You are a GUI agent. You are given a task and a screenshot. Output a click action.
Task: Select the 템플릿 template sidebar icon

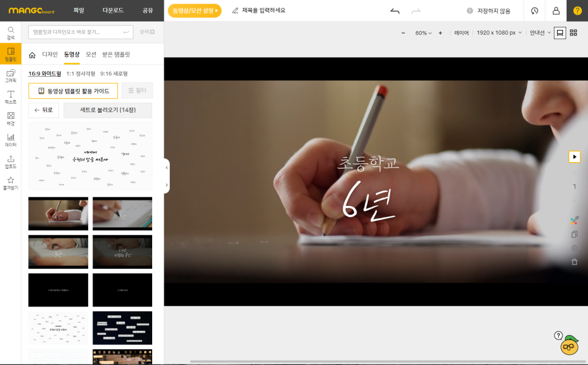tap(10, 54)
